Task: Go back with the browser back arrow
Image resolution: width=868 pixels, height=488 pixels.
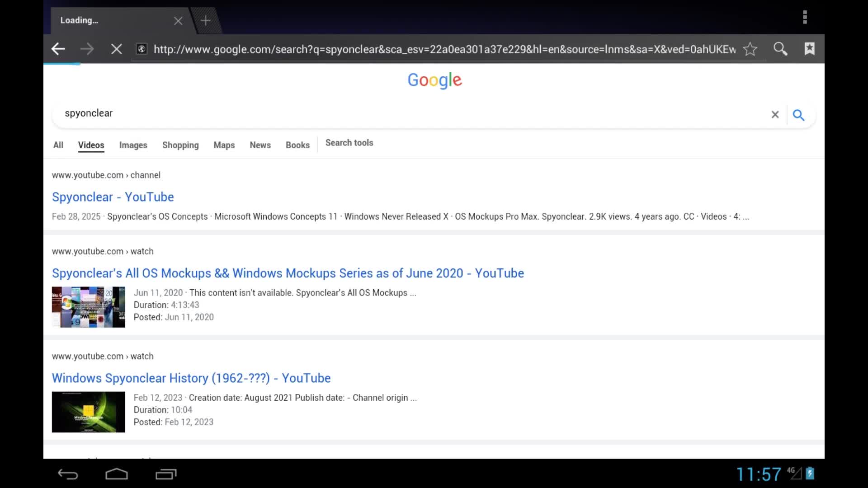Action: click(58, 49)
